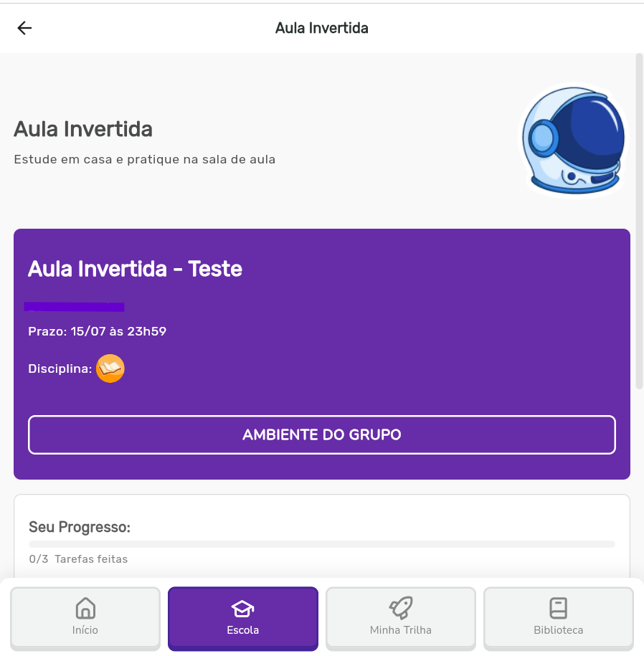Image resolution: width=644 pixels, height=656 pixels.
Task: Tap the book icon above Biblioteca
Action: click(x=558, y=608)
